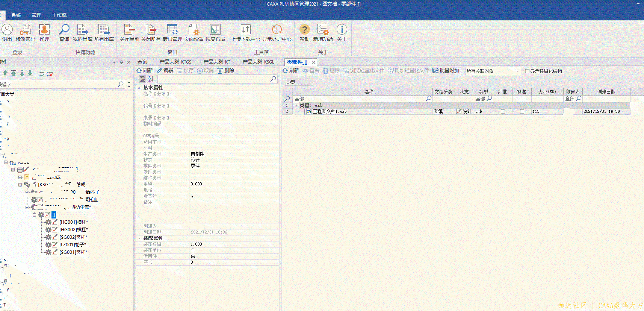Click the 编辑 button in properties toolbar
Screen dimensions: 644x311
[165, 70]
